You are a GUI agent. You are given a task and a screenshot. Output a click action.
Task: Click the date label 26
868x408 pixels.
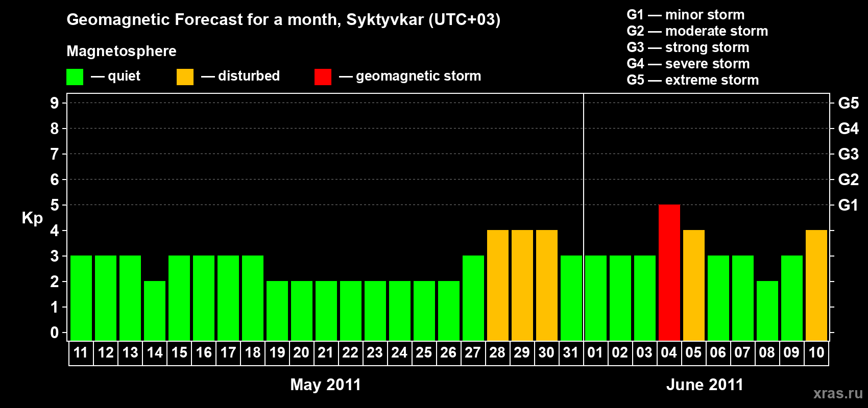pyautogui.click(x=449, y=353)
